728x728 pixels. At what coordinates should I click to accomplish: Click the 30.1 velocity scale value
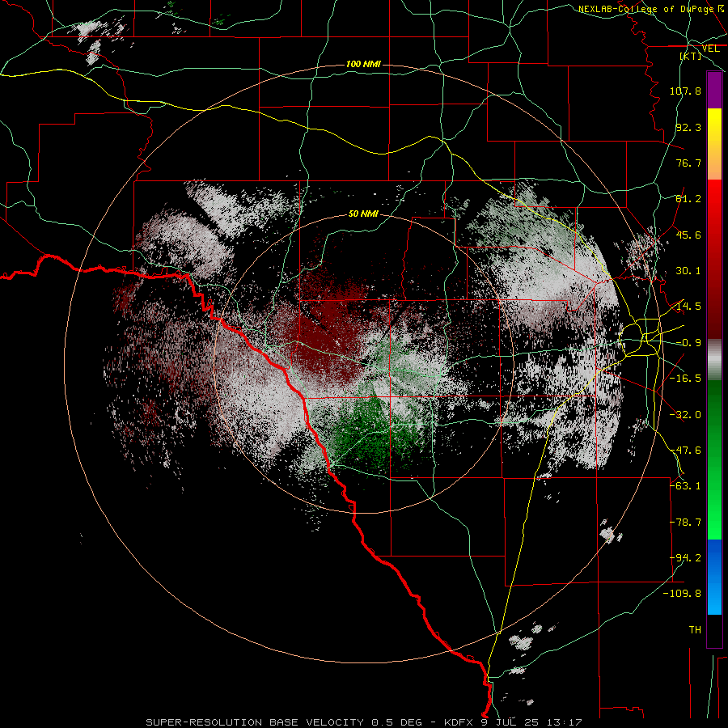point(688,271)
